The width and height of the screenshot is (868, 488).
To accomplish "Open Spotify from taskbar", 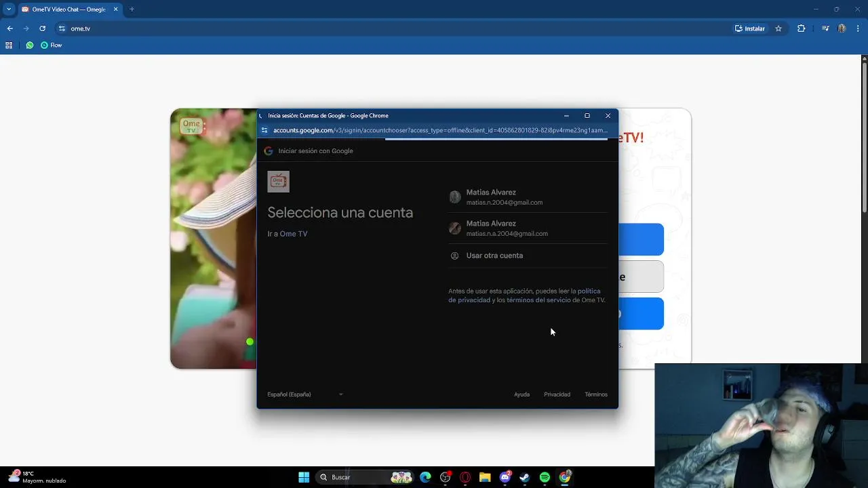I will coord(545,477).
